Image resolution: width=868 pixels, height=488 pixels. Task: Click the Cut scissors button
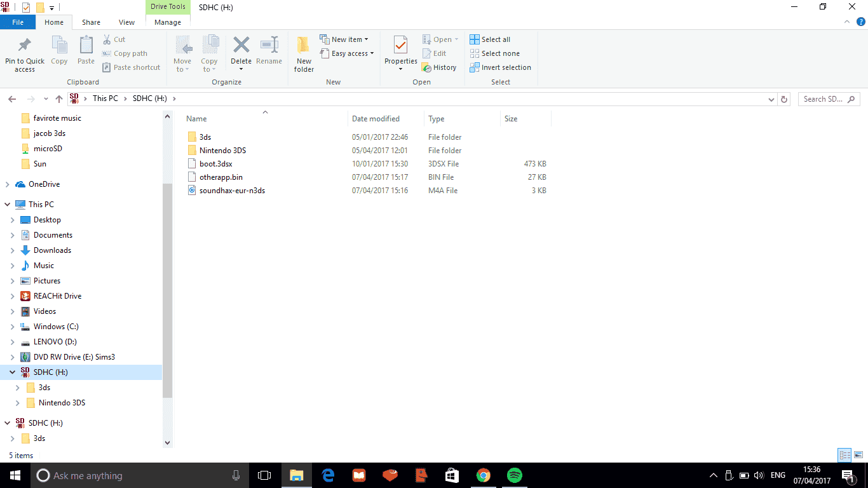(114, 39)
